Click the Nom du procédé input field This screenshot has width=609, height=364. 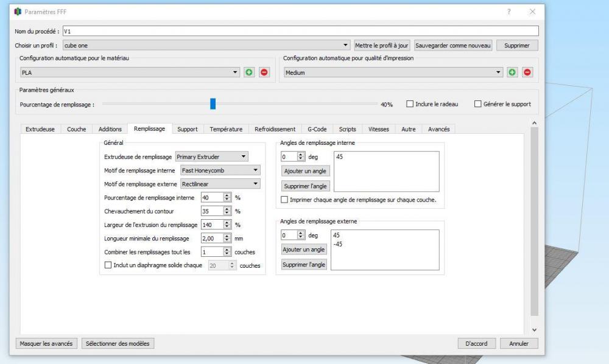pos(301,31)
